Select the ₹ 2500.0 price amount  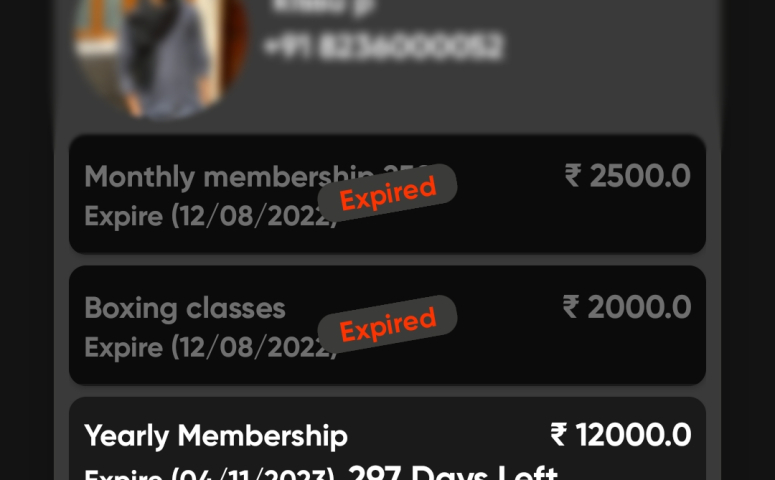point(627,176)
